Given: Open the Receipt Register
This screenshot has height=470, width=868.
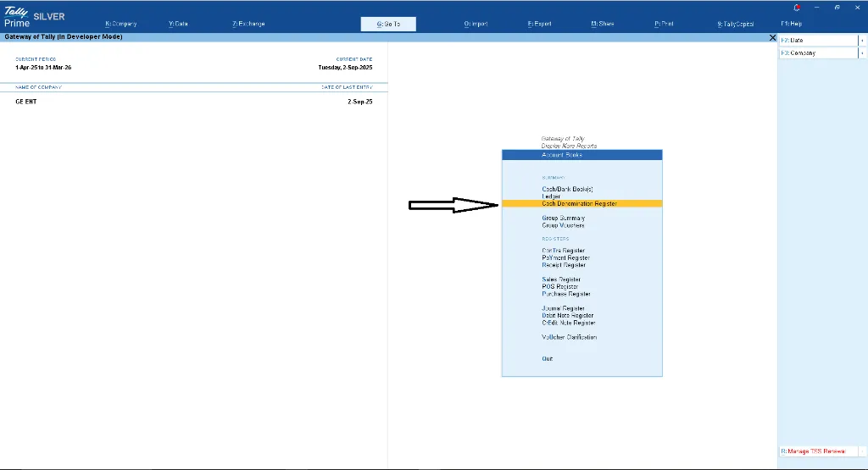Looking at the screenshot, I should (564, 265).
